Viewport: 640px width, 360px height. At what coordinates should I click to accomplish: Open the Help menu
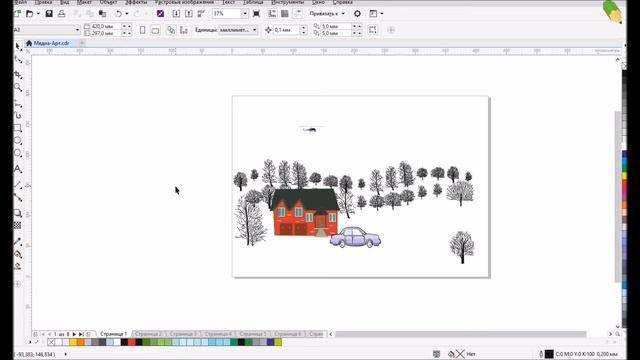342,2
